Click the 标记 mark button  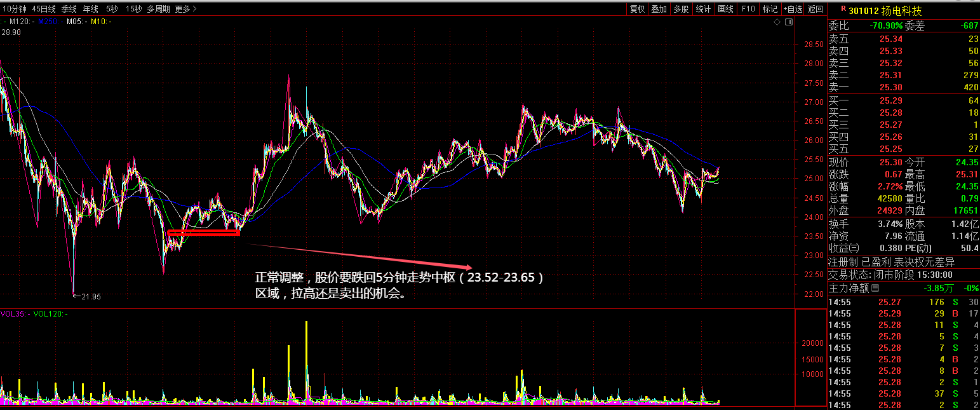[x=770, y=9]
